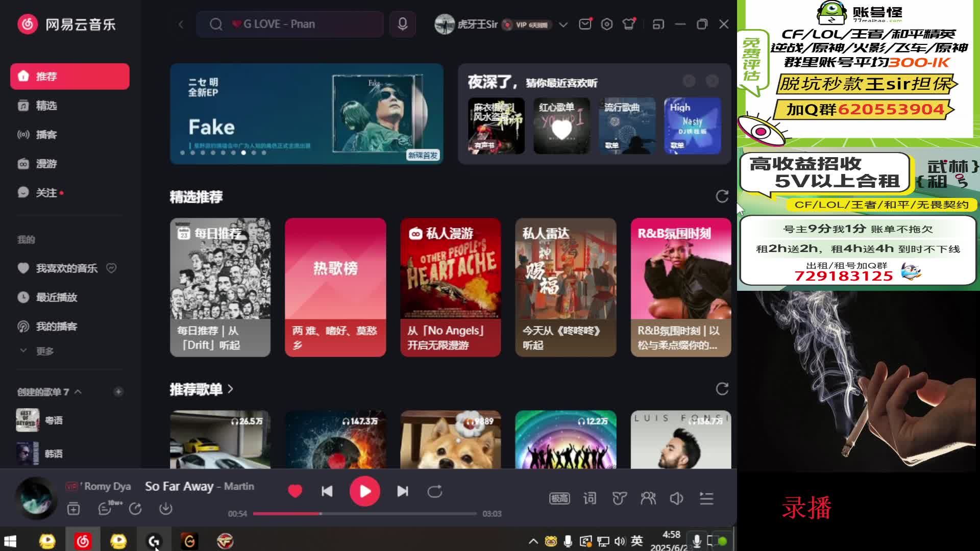
Task: Go back with the navigation arrow
Action: pos(181,24)
